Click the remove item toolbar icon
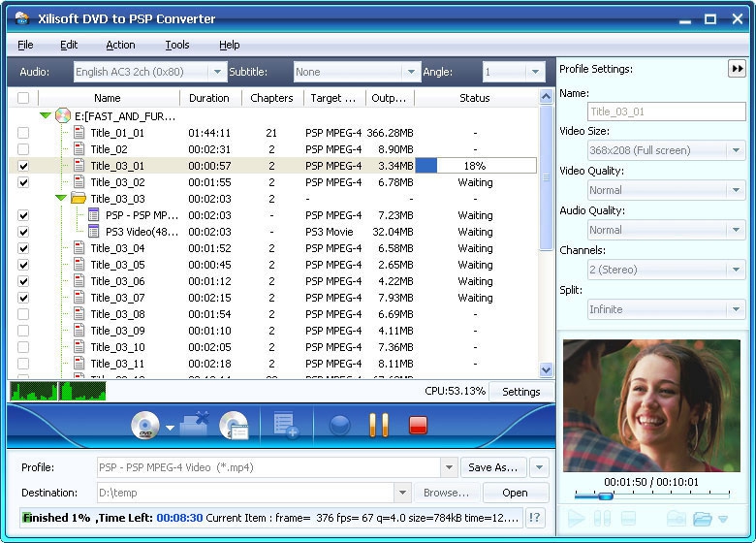This screenshot has height=543, width=756. click(x=194, y=423)
